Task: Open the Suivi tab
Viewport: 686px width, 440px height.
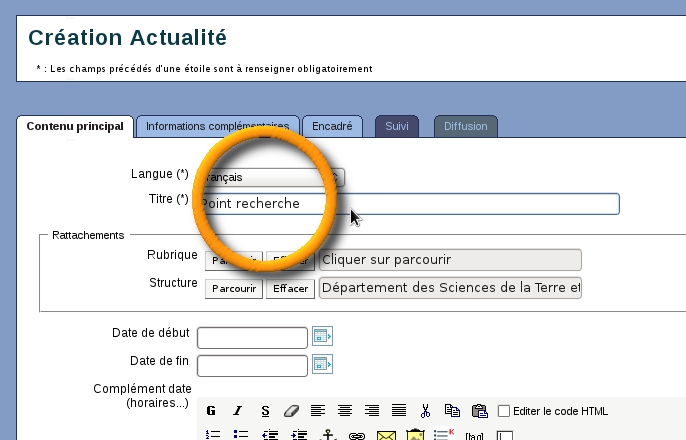Action: click(397, 127)
